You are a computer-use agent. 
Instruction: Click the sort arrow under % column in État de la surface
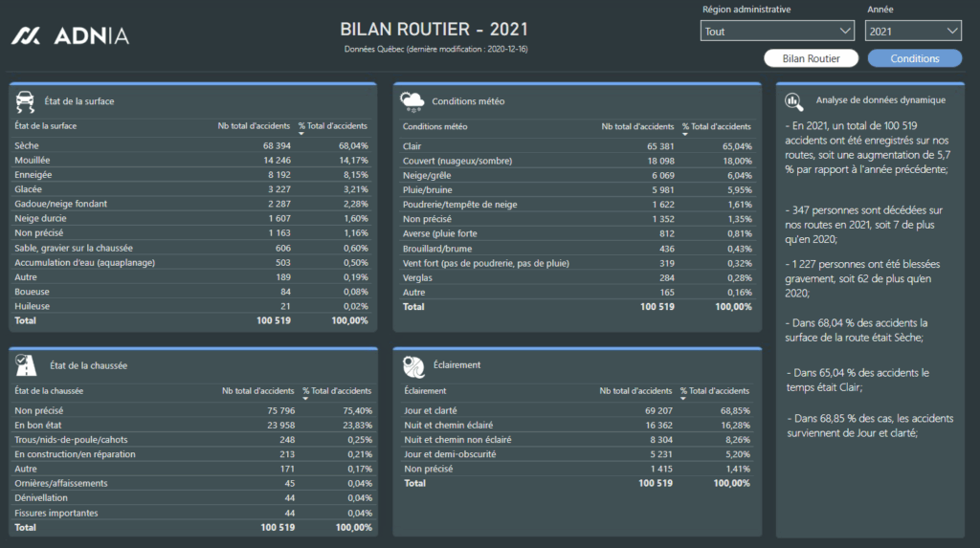pos(302,134)
